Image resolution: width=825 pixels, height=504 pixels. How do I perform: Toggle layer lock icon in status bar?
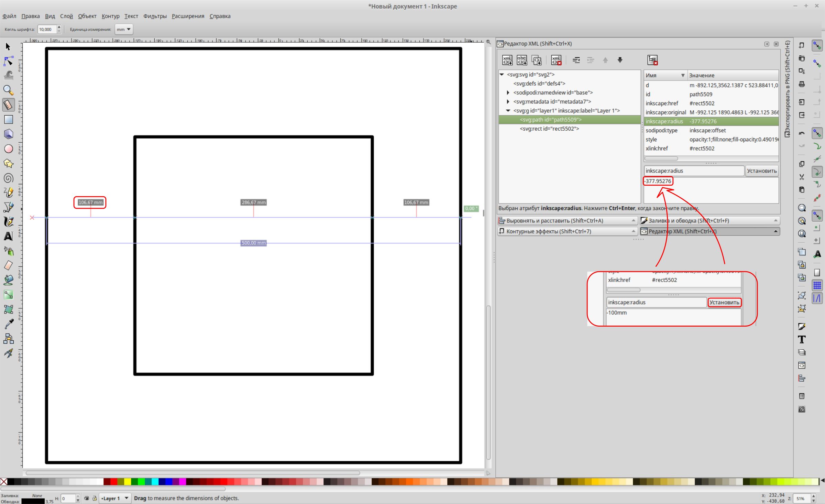[95, 498]
